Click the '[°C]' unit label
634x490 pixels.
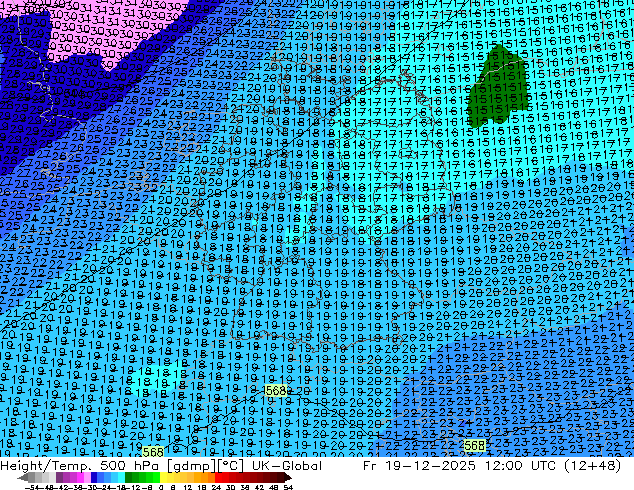230,466
